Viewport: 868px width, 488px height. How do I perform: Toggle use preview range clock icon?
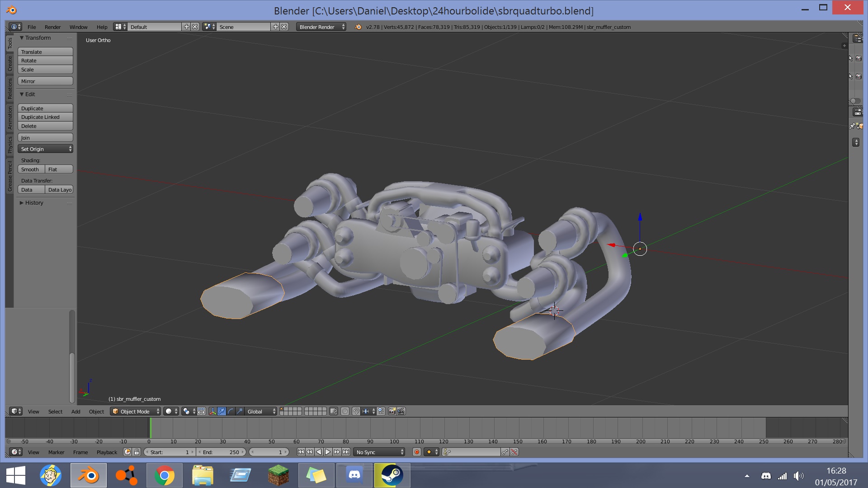point(127,452)
